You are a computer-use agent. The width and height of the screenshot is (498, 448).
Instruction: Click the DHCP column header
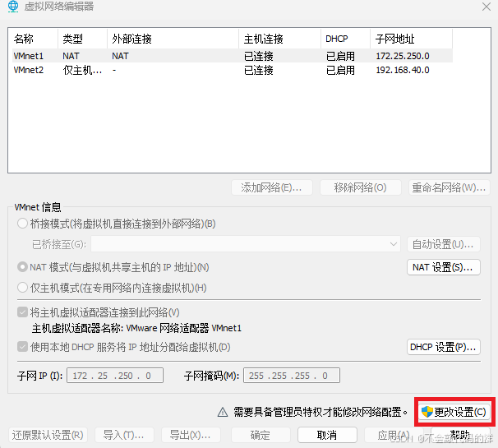pyautogui.click(x=346, y=39)
